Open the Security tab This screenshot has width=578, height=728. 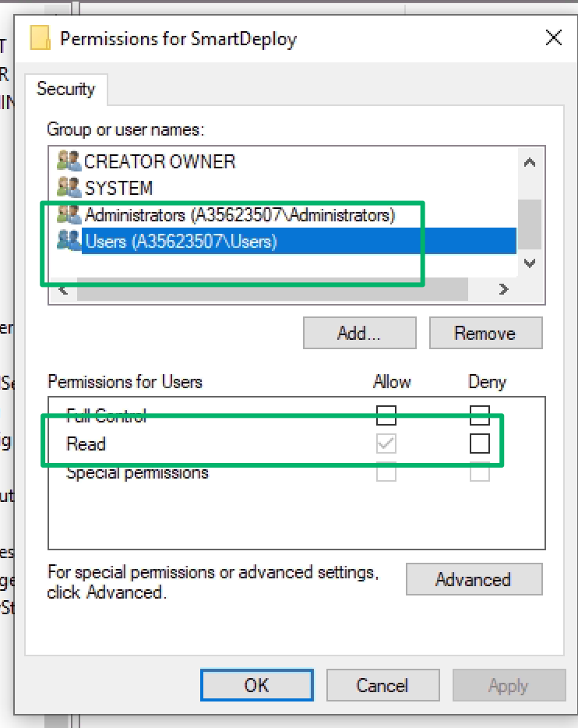(66, 89)
